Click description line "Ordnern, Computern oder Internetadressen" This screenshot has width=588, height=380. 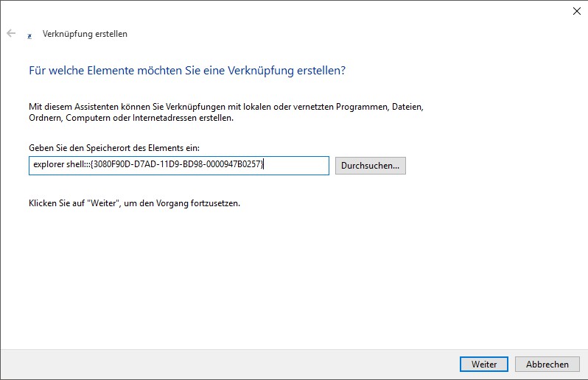[x=130, y=118]
